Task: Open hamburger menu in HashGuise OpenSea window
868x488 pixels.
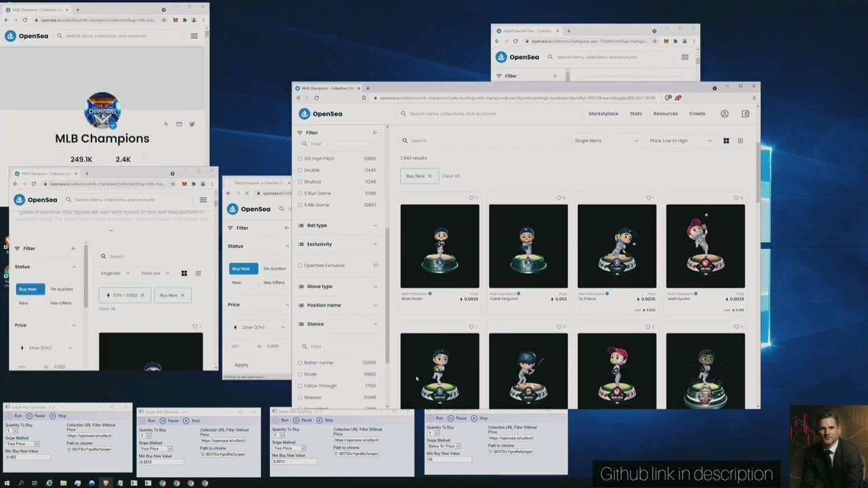Action: click(685, 57)
